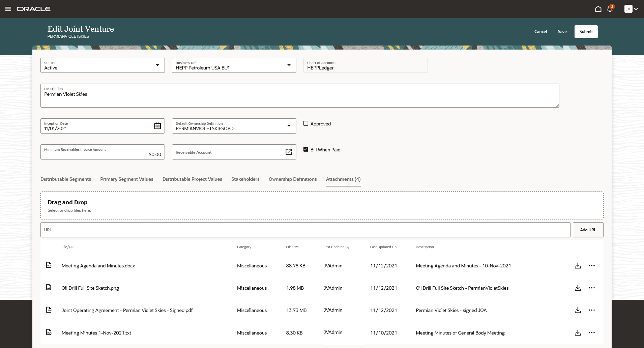Viewport: 644px width, 348px height.
Task: Click the Submit button
Action: point(586,32)
